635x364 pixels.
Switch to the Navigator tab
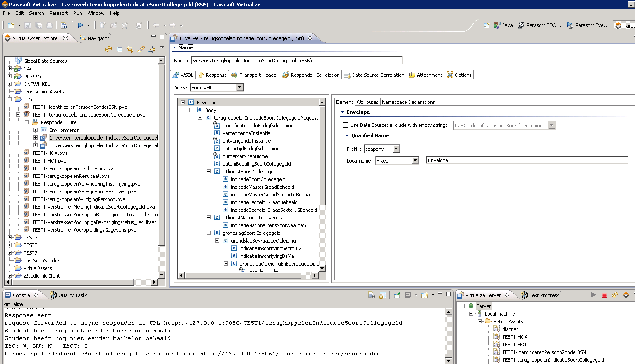click(x=94, y=38)
